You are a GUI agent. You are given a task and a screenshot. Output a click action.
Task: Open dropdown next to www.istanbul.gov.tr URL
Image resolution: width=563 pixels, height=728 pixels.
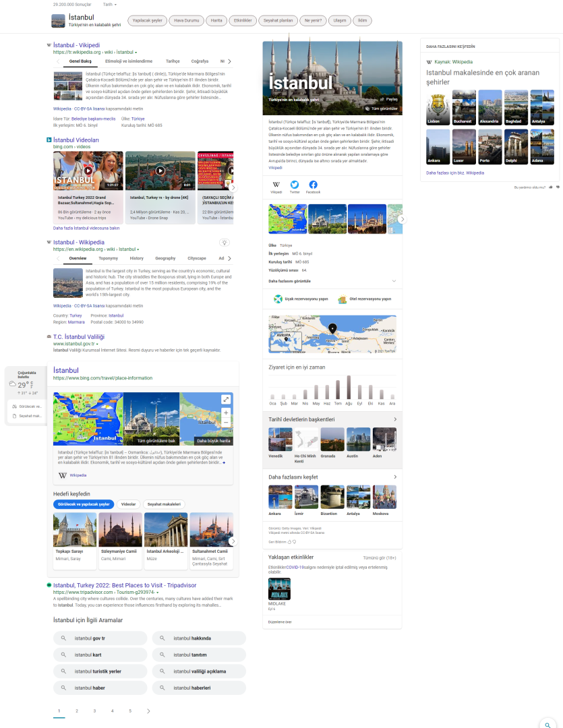pos(97,344)
